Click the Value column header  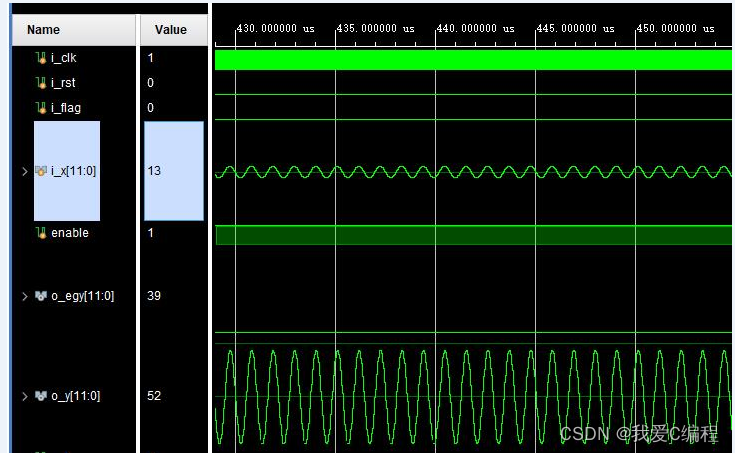coord(171,30)
